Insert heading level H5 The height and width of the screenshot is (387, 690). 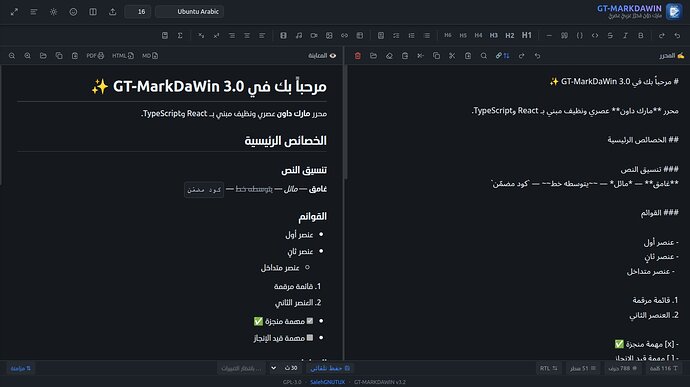[x=463, y=35]
